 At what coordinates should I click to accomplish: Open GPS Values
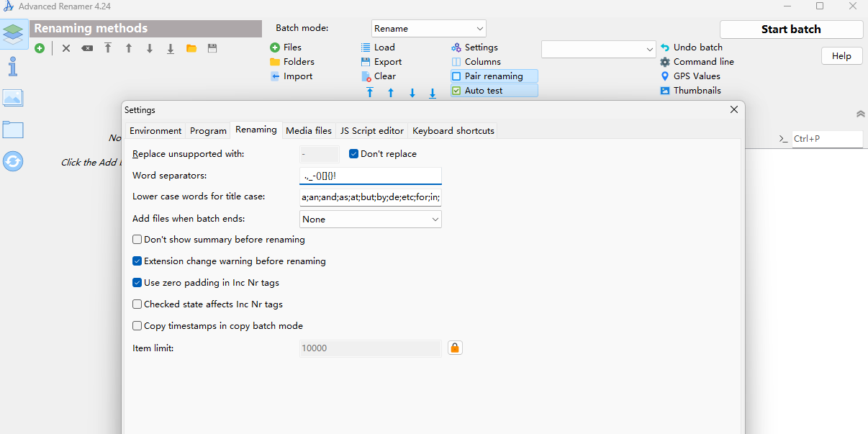pyautogui.click(x=690, y=76)
